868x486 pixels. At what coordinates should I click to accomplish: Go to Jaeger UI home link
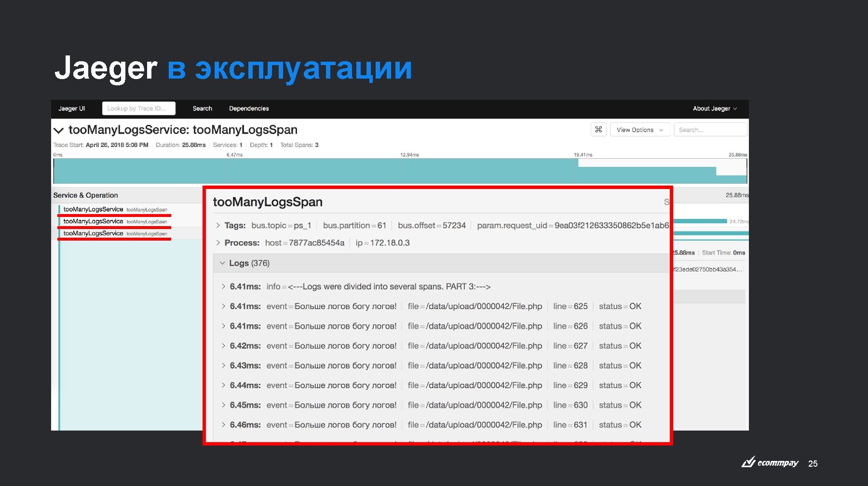click(x=72, y=108)
